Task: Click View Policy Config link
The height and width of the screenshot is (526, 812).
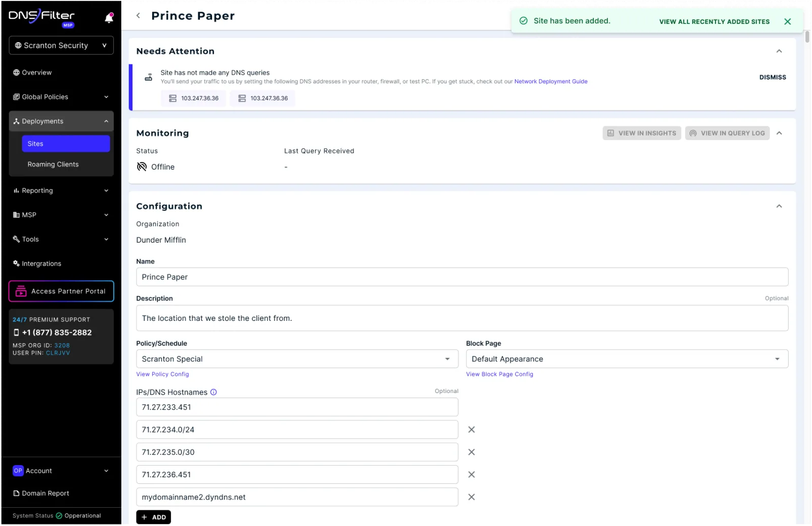Action: click(x=162, y=375)
